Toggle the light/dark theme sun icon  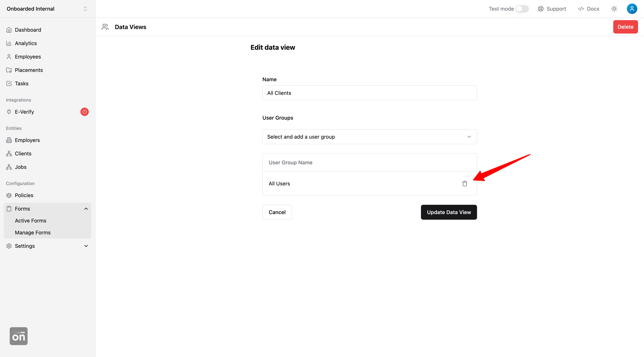tap(614, 9)
